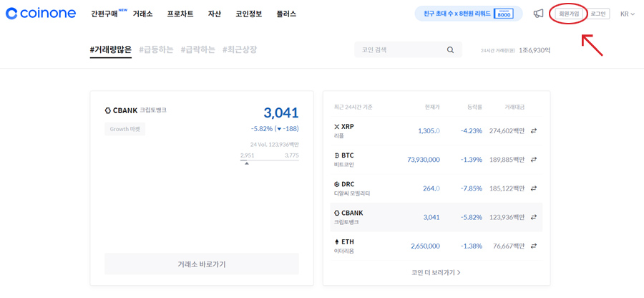This screenshot has width=644, height=298.
Task: Click the price 1,305.0
Action: (429, 130)
